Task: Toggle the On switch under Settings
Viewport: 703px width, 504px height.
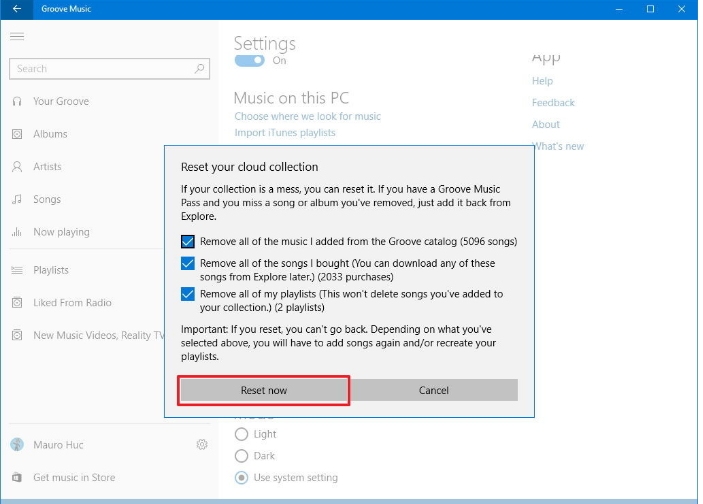Action: coord(249,60)
